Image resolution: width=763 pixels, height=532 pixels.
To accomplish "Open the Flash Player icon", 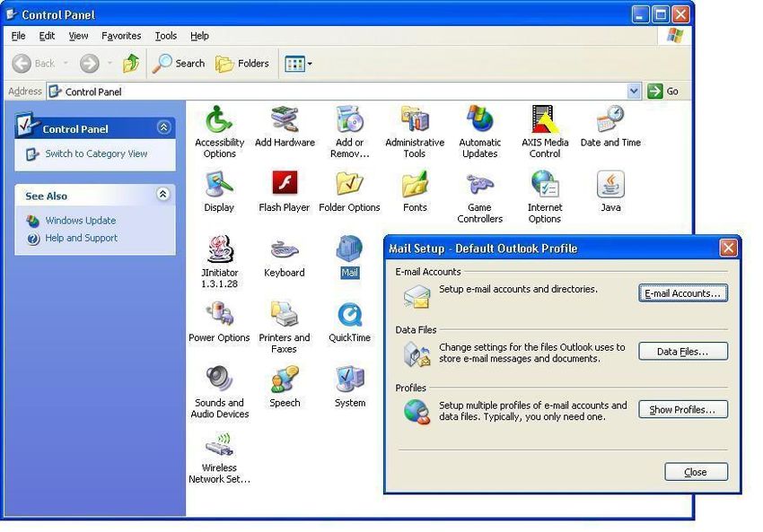I will coord(285,191).
